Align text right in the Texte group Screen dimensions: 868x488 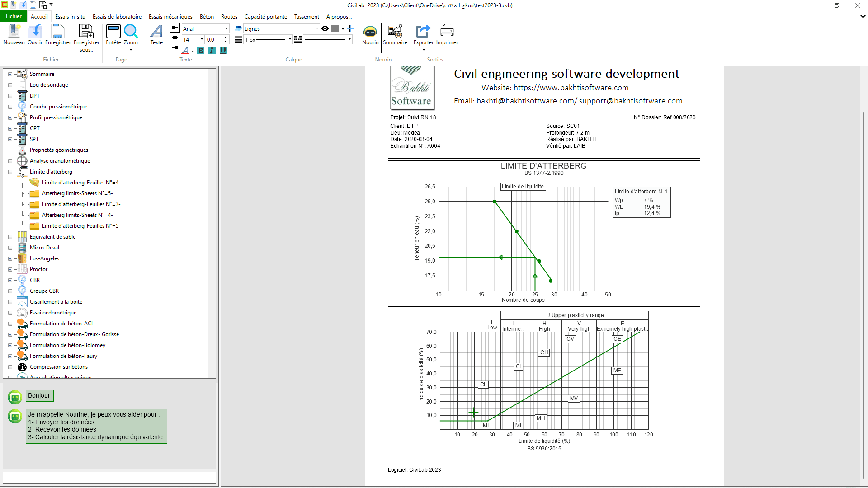click(175, 47)
